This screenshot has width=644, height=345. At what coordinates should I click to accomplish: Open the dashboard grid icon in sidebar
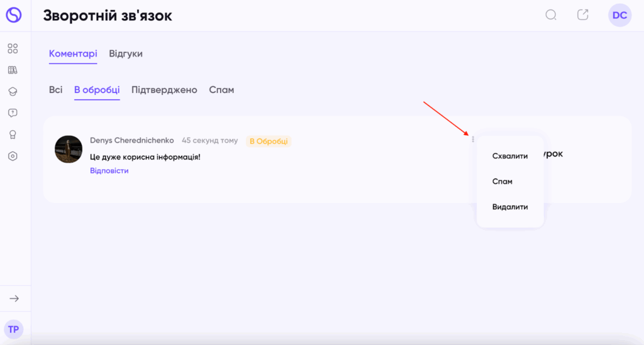[x=13, y=48]
